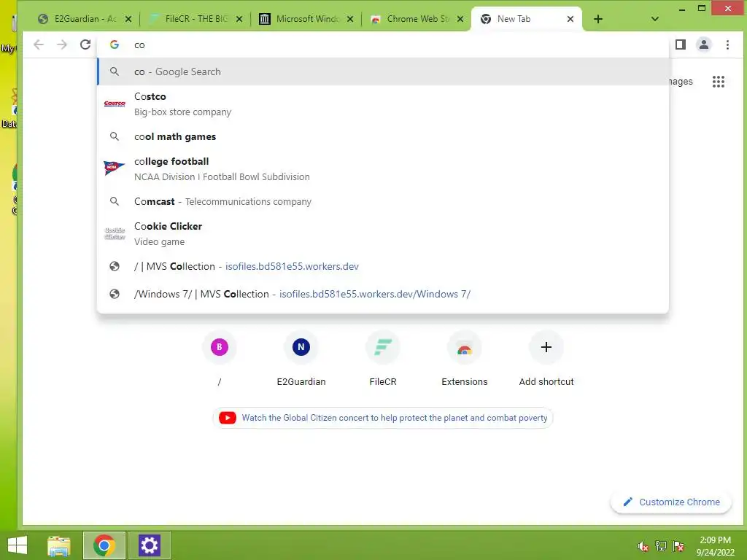Open the Windows Start button
The width and height of the screenshot is (747, 560).
click(x=18, y=545)
